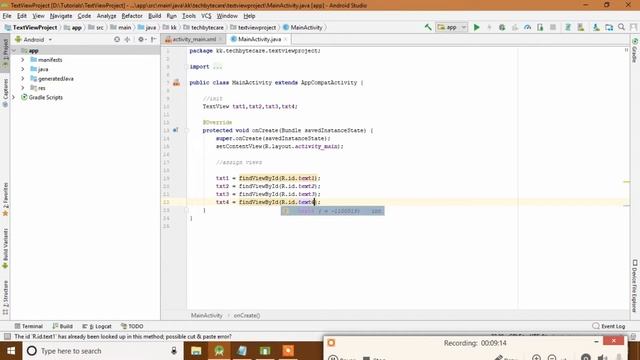Click techbytecare breadcrumb in navigation bar
640x360 pixels.
point(203,27)
